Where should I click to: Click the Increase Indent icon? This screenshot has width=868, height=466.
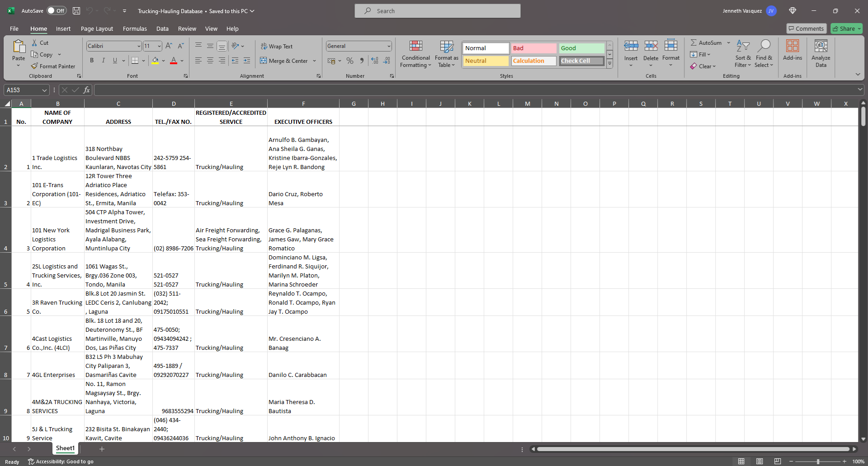click(247, 61)
